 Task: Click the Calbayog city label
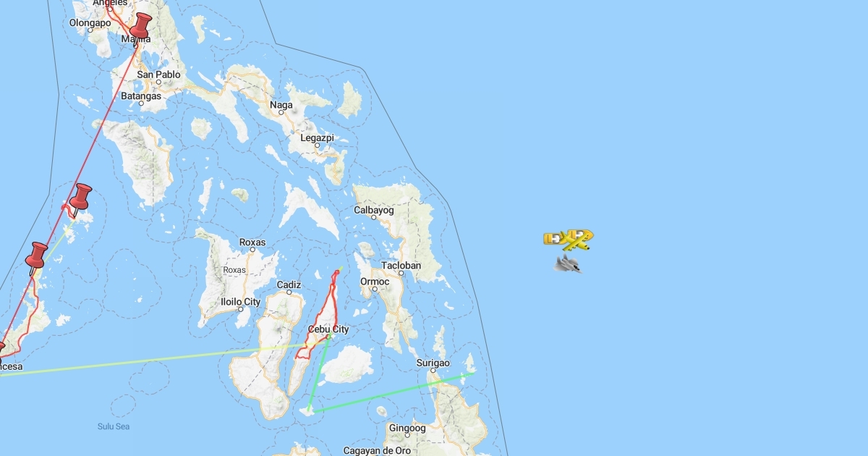coord(373,211)
